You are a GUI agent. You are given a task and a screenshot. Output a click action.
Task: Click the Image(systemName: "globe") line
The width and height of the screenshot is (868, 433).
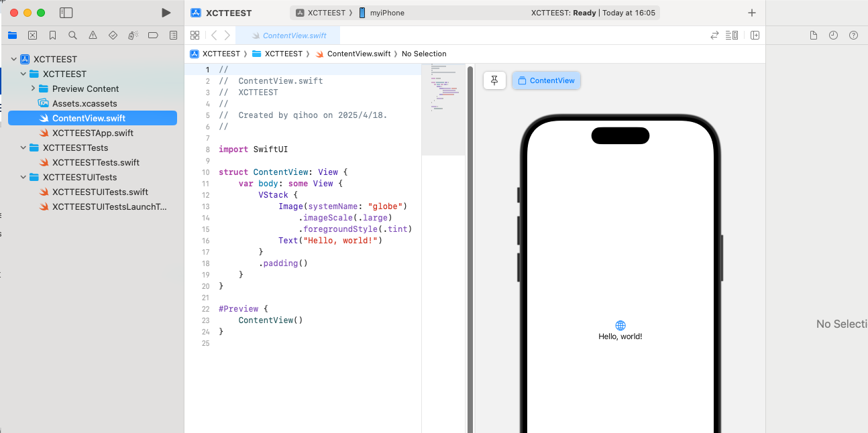click(343, 206)
